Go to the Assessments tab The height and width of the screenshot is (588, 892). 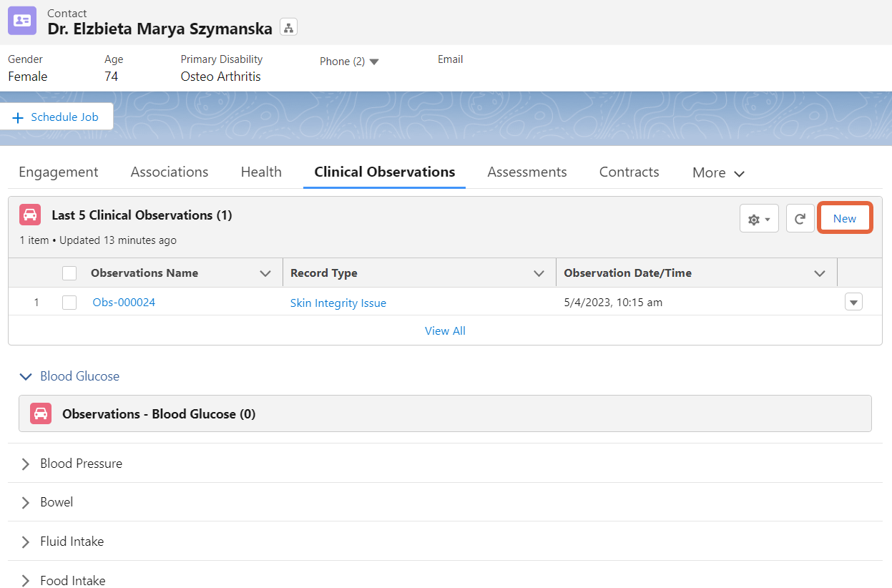(527, 172)
